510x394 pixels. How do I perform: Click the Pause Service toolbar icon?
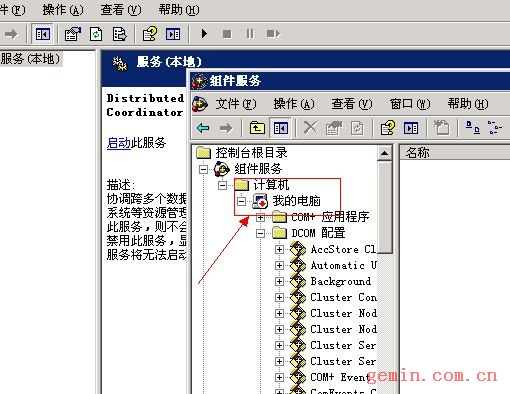(250, 34)
